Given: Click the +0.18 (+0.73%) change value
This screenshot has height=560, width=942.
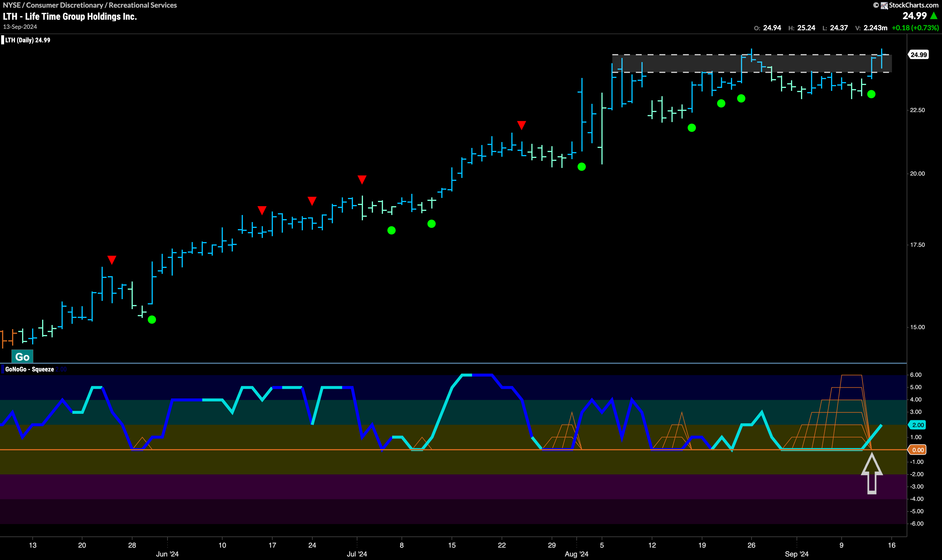Looking at the screenshot, I should (915, 28).
